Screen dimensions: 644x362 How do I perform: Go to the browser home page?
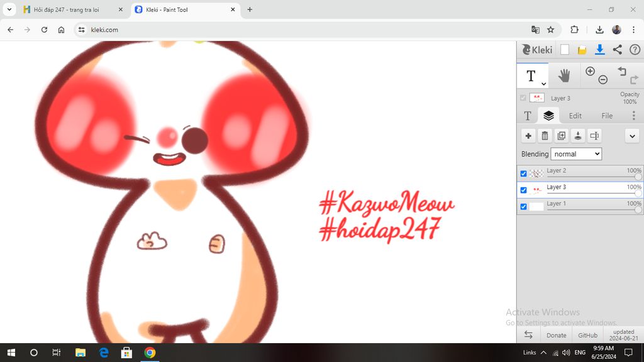[61, 30]
